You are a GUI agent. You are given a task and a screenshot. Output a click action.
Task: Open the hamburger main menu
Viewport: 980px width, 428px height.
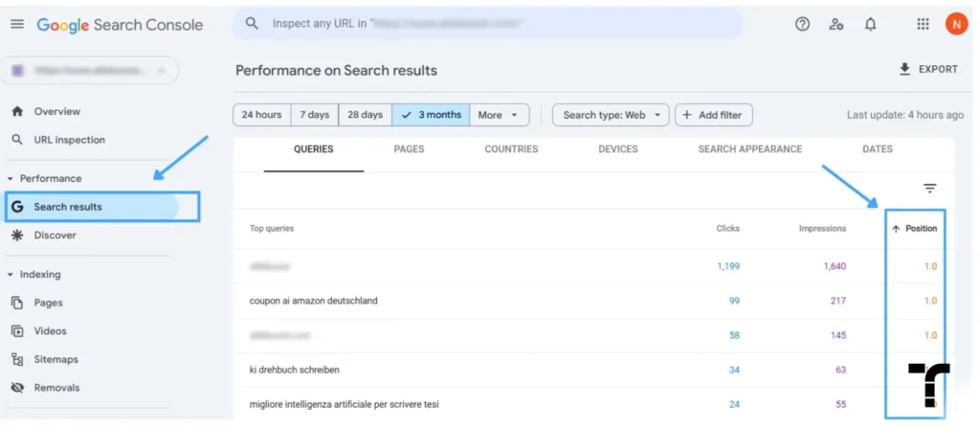17,24
